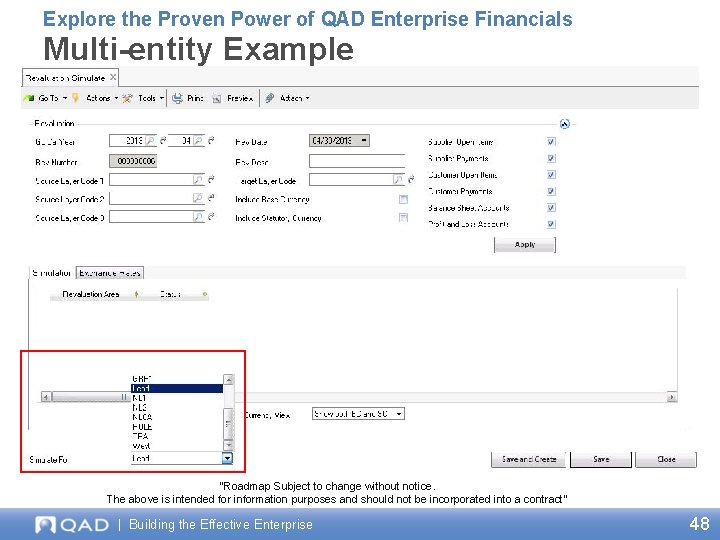Click the Attach paperclip icon

270,98
